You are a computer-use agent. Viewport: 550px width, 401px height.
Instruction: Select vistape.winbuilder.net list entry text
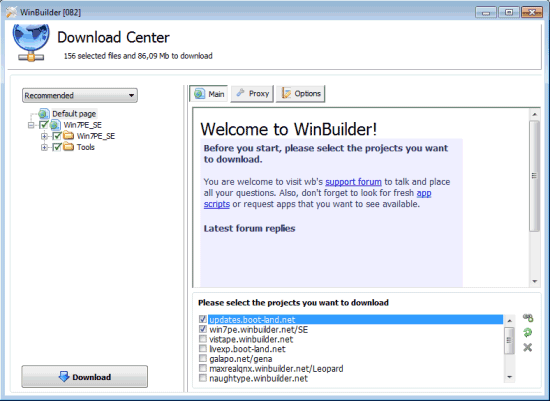(251, 339)
